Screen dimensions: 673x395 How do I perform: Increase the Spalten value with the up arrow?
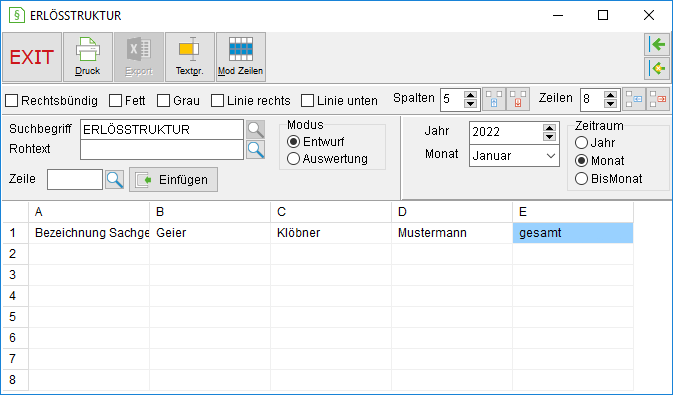click(x=470, y=95)
